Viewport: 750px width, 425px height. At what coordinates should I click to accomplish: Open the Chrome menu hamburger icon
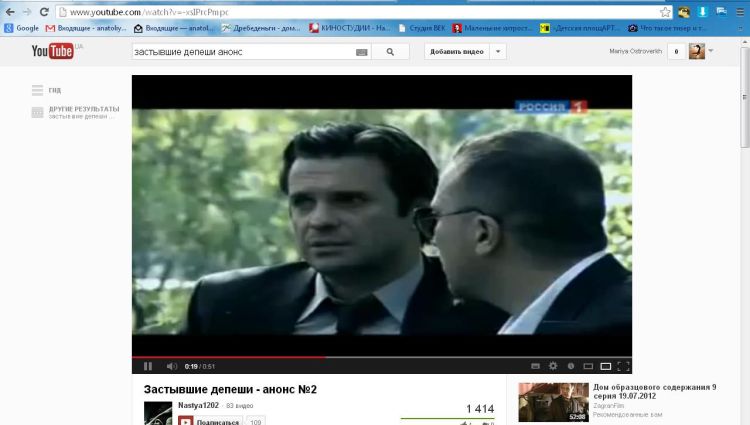tap(739, 12)
